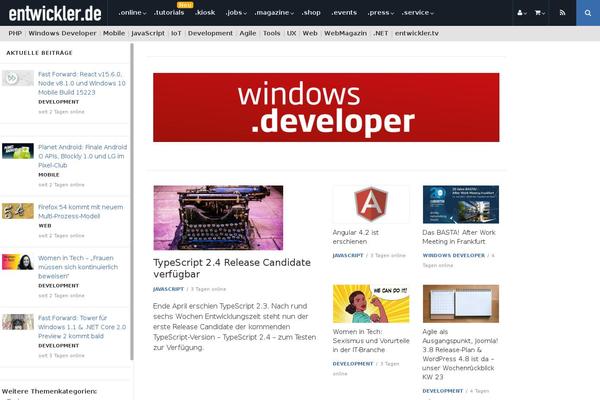Read Planet Android Finale Android O article
Screen dimensions: 600x400
pos(82,156)
